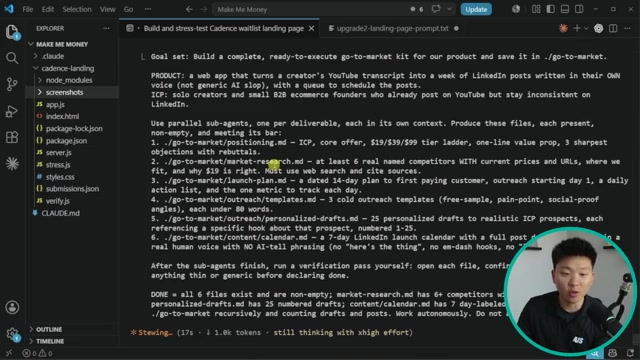Open the Search view in activity bar
The image size is (640, 360).
point(12,58)
